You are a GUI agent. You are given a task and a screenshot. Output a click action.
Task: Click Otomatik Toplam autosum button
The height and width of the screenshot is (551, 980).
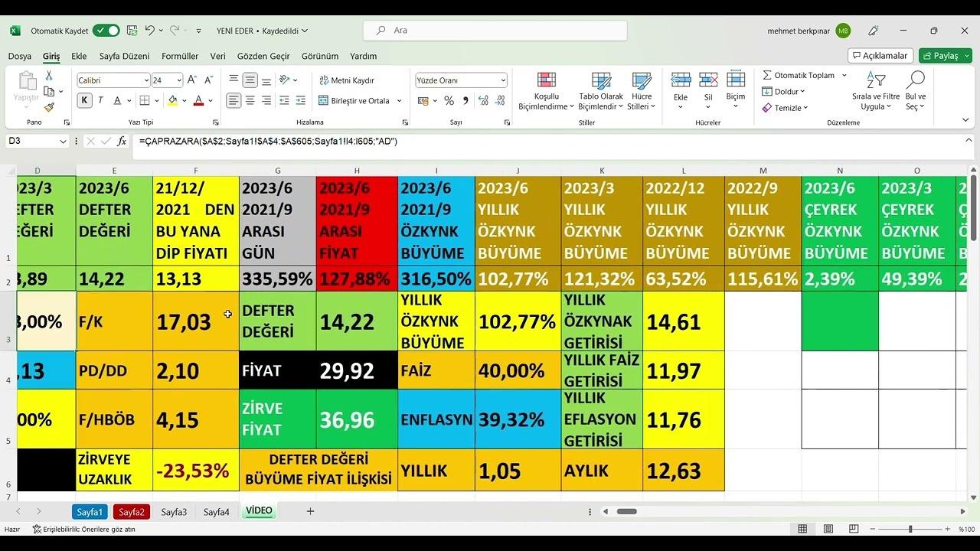(x=799, y=75)
